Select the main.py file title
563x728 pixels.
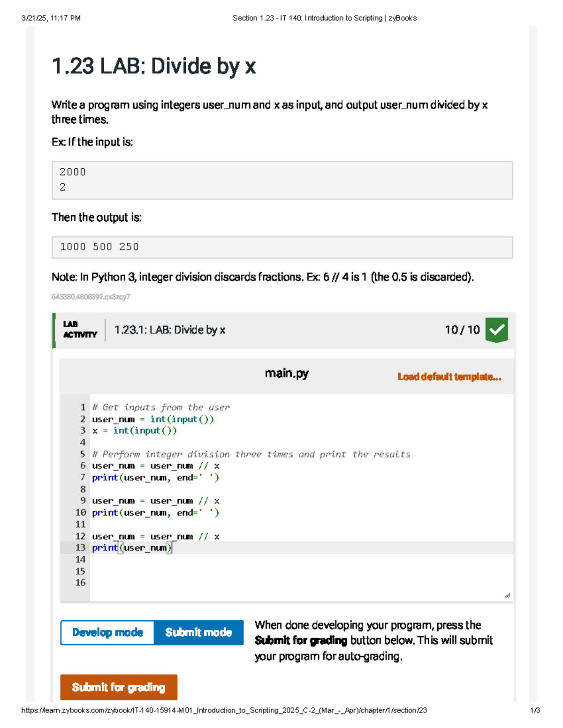click(x=286, y=374)
